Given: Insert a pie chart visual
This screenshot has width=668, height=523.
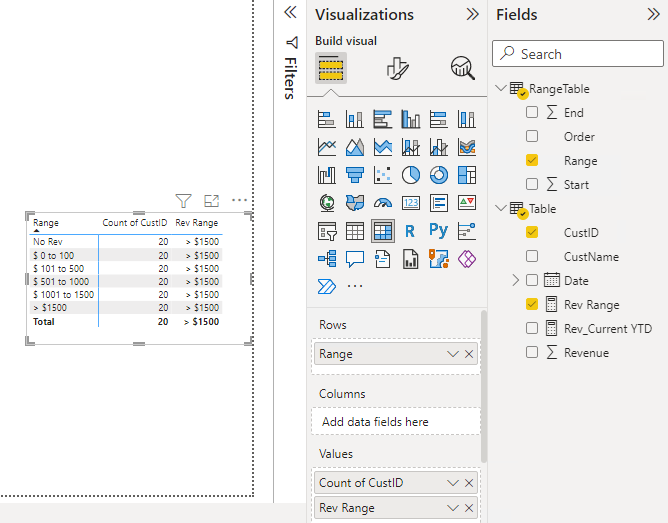Looking at the screenshot, I should (411, 175).
